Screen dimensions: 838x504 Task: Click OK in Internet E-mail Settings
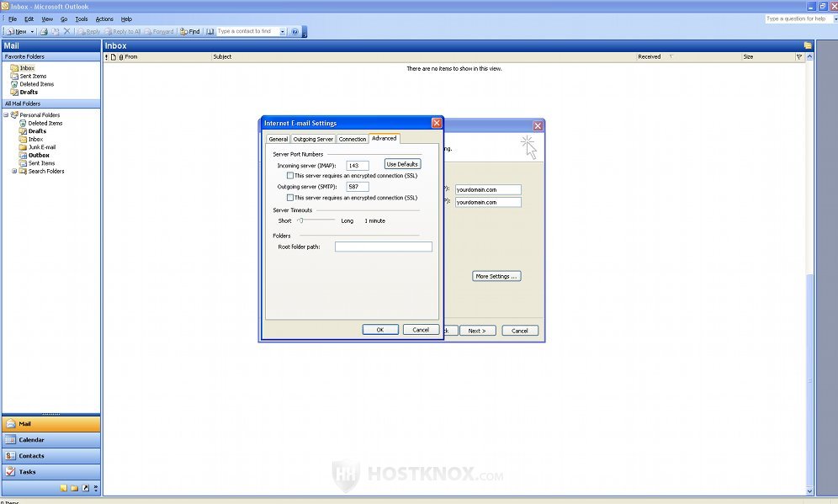[380, 330]
